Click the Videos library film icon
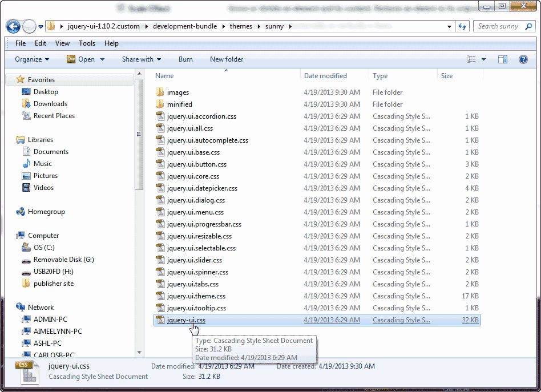Viewport: 541px width, 392px height. (x=26, y=188)
